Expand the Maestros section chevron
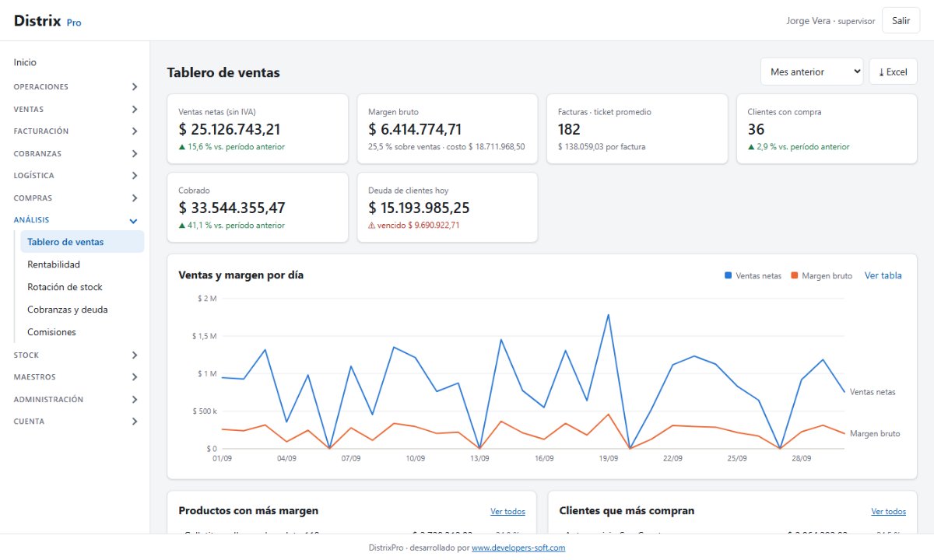Viewport: 934px width, 560px height. [134, 377]
